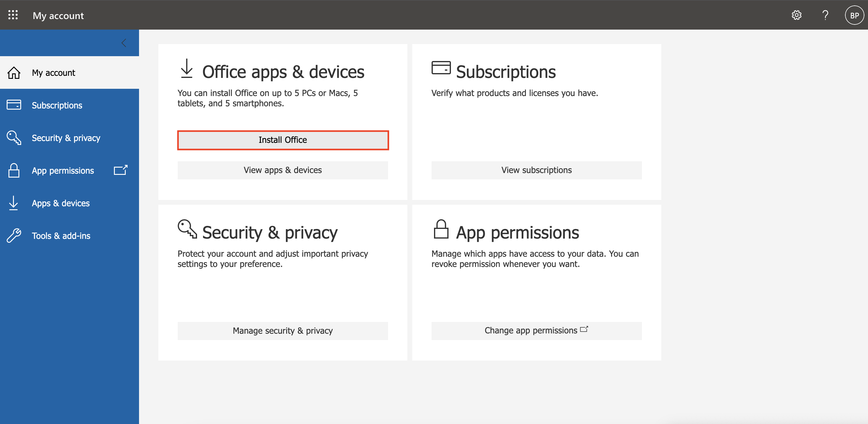This screenshot has height=424, width=868.
Task: Open Tools & add-ins in the sidebar
Action: pyautogui.click(x=70, y=236)
